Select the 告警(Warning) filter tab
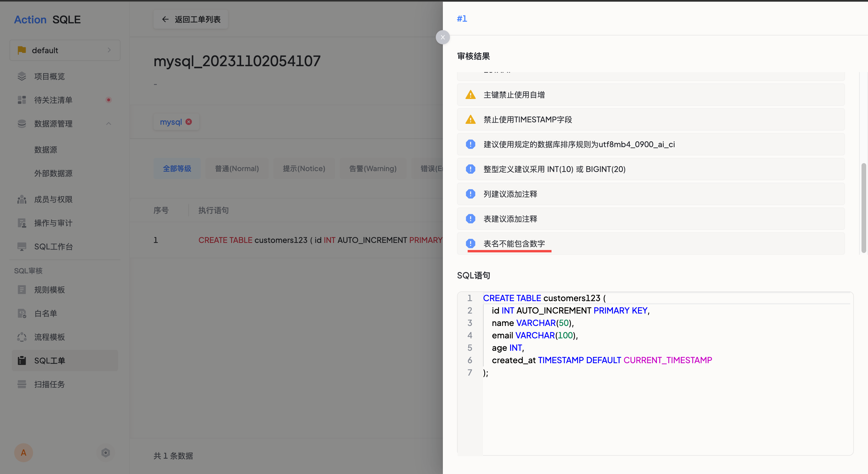The width and height of the screenshot is (868, 474). (x=373, y=168)
